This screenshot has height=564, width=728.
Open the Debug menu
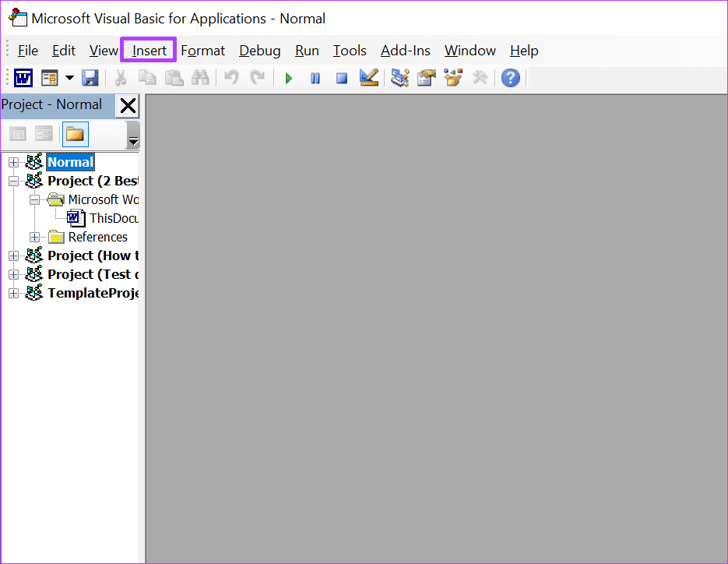[x=259, y=51]
